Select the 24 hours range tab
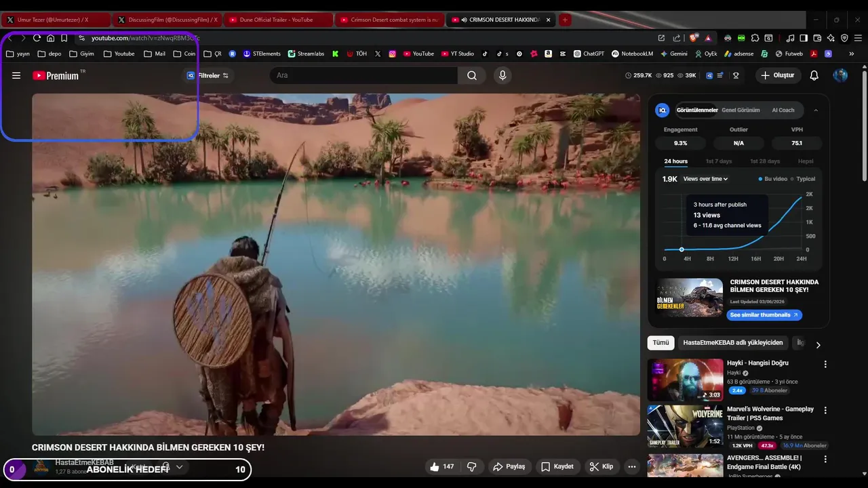 [675, 161]
